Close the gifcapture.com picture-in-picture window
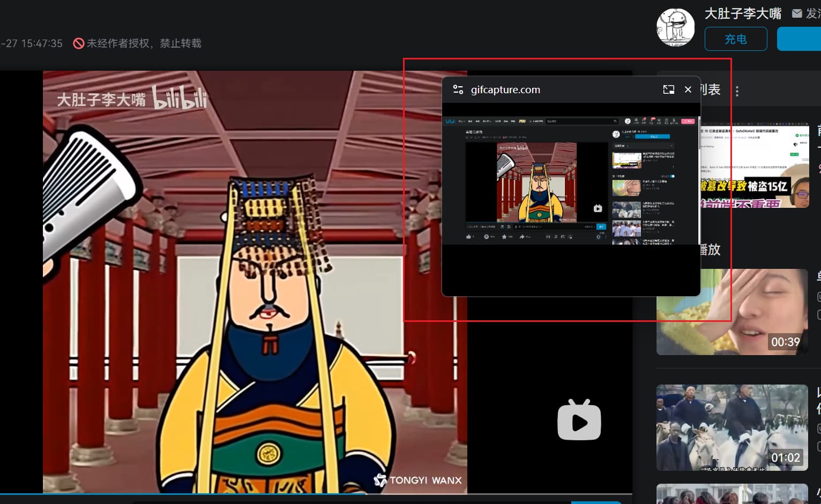This screenshot has width=821, height=504. tap(688, 89)
